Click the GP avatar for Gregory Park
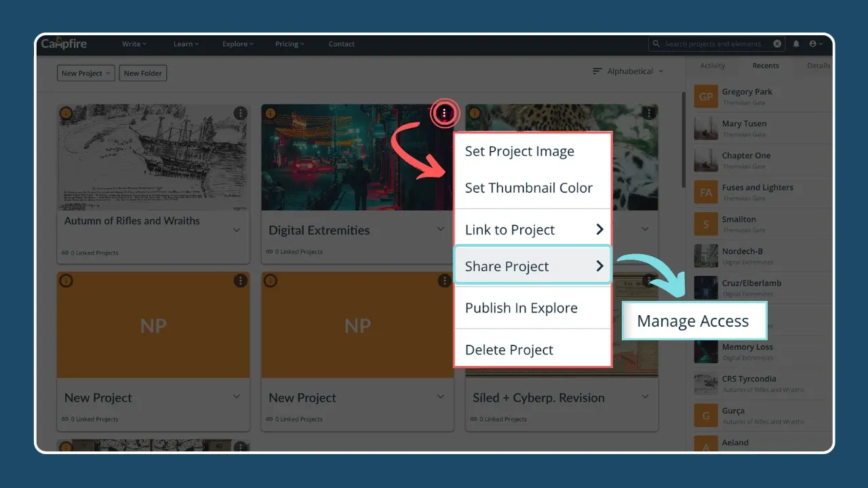The image size is (868, 488). pyautogui.click(x=706, y=96)
